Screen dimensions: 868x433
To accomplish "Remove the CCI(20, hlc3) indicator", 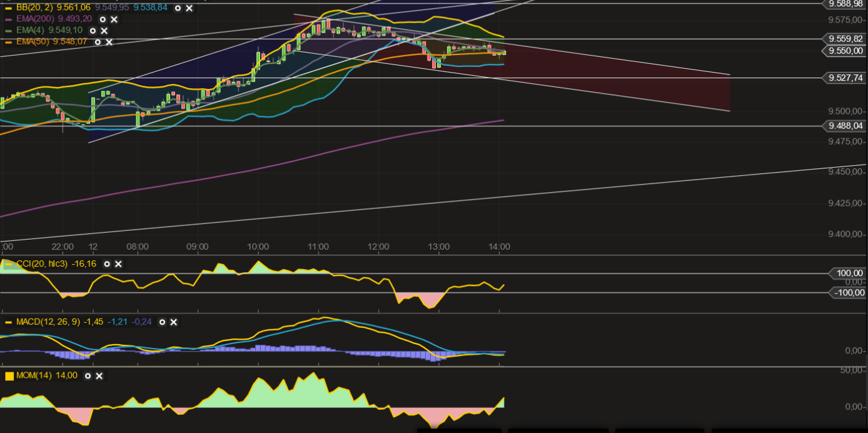I will 118,264.
